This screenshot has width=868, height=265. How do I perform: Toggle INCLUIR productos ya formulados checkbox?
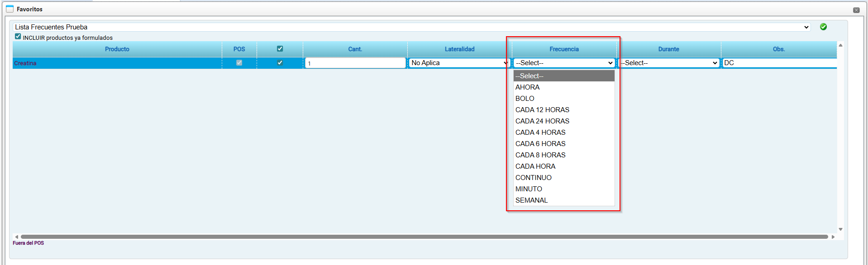[18, 37]
